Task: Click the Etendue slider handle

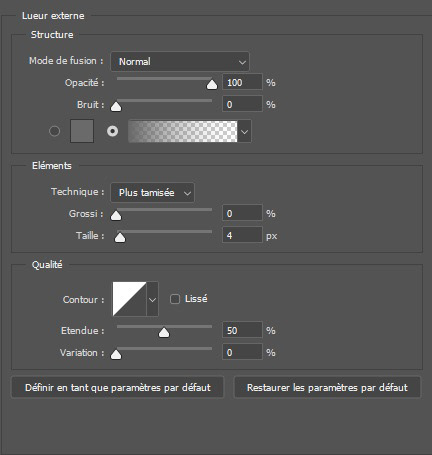Action: click(x=164, y=333)
